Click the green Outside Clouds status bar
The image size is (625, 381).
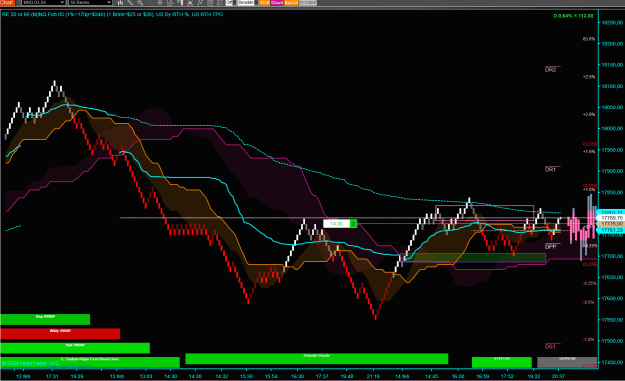pyautogui.click(x=316, y=358)
